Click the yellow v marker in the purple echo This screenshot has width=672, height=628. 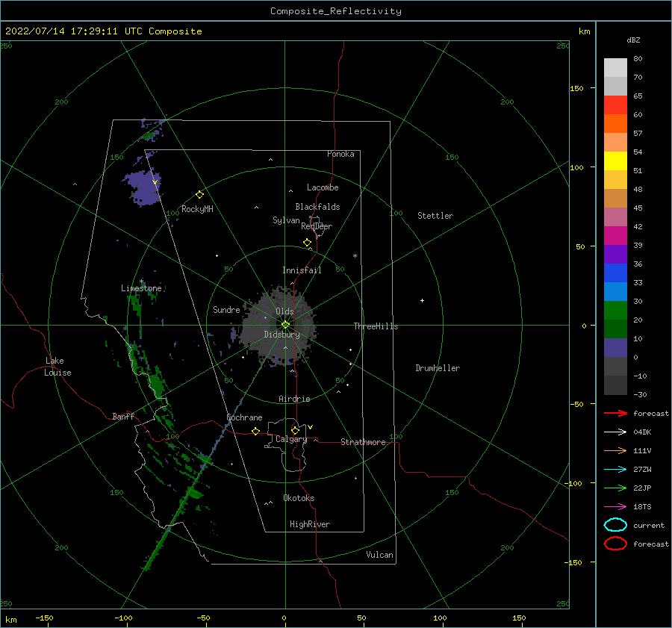pos(155,182)
